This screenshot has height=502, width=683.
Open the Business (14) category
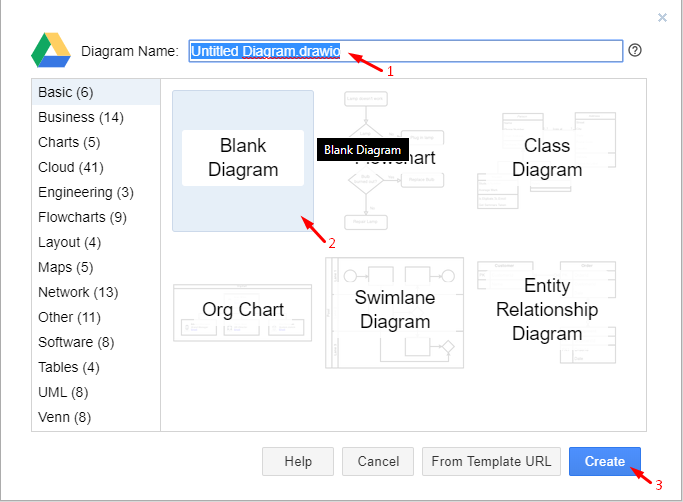tap(81, 117)
